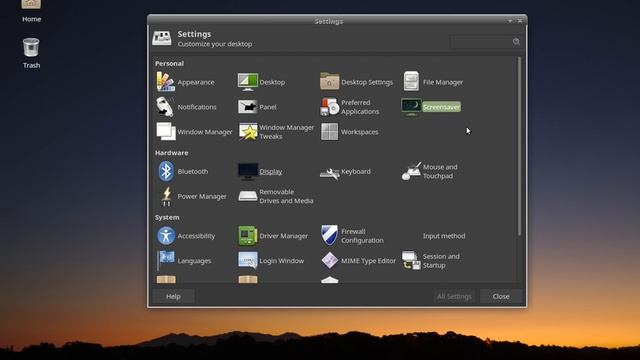Open the Appearance settings icon
Screen dimensions: 640x360
pyautogui.click(x=166, y=82)
